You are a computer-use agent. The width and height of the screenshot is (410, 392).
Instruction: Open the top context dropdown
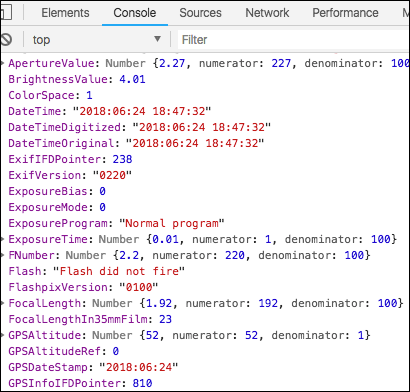[x=97, y=40]
